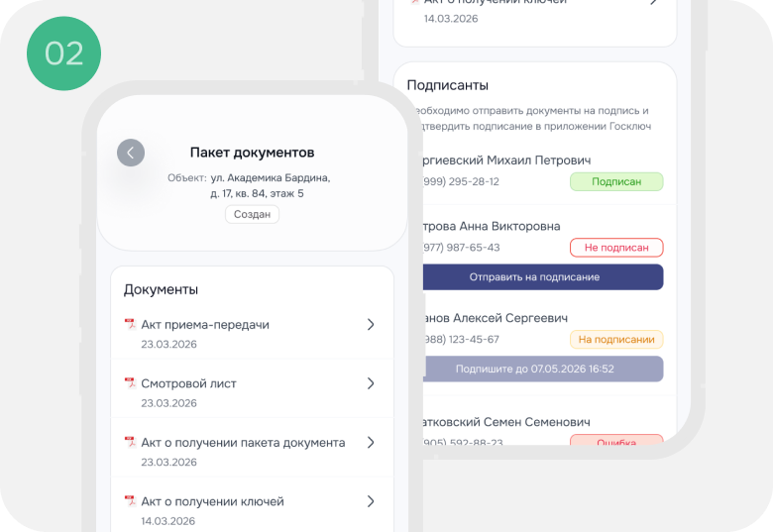Expand Акт о получении пакета документа chevron
The image size is (773, 532).
[371, 443]
